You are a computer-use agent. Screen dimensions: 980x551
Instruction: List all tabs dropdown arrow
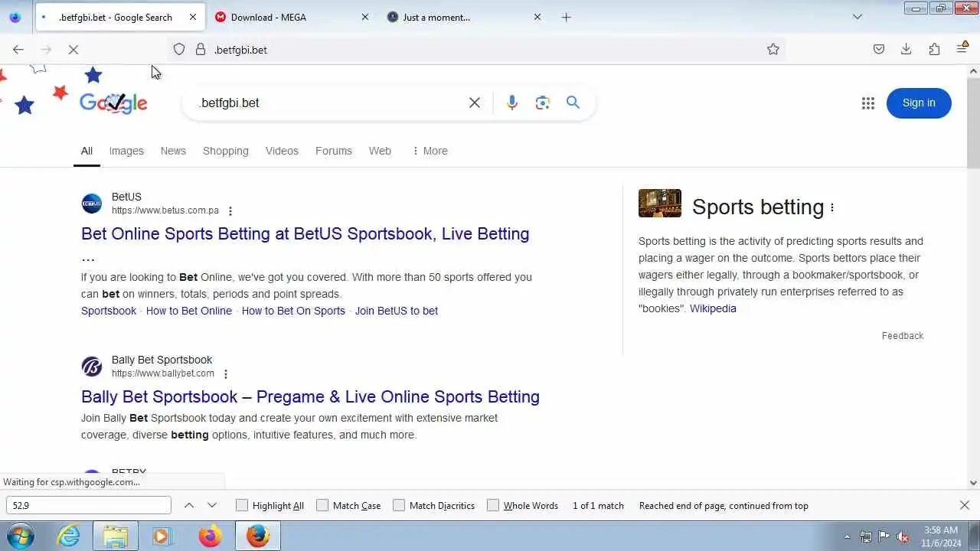pos(857,17)
